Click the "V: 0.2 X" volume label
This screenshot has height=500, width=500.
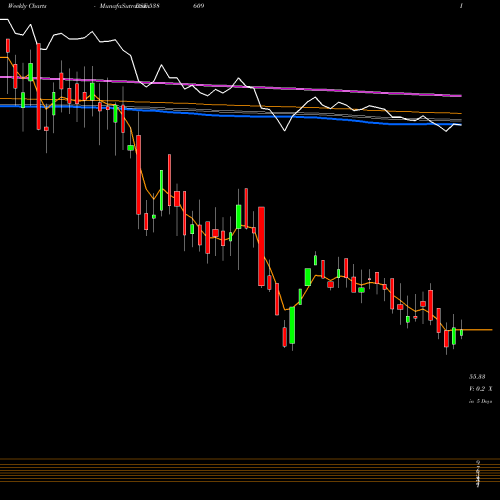(480, 389)
